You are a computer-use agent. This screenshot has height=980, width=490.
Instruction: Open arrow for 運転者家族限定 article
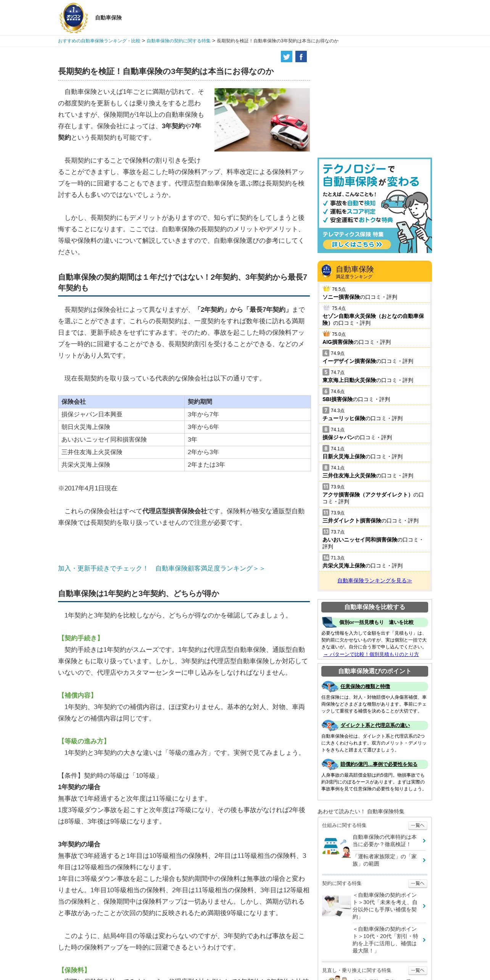[x=424, y=860]
